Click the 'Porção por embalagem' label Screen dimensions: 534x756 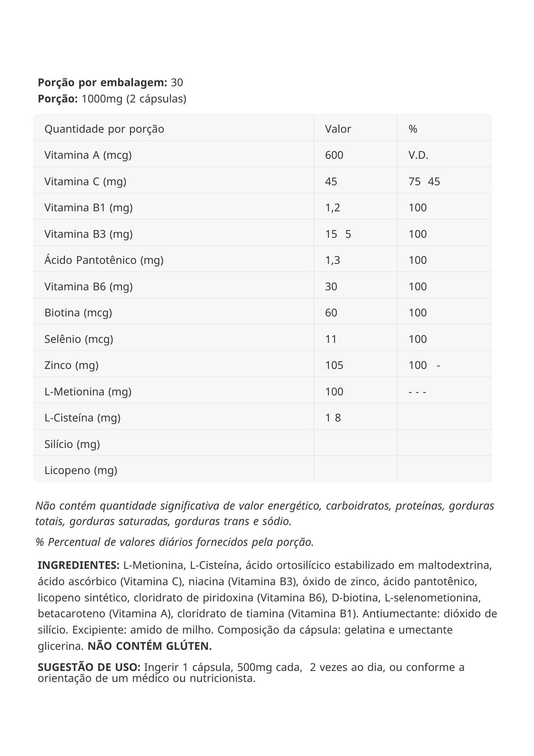102,82
